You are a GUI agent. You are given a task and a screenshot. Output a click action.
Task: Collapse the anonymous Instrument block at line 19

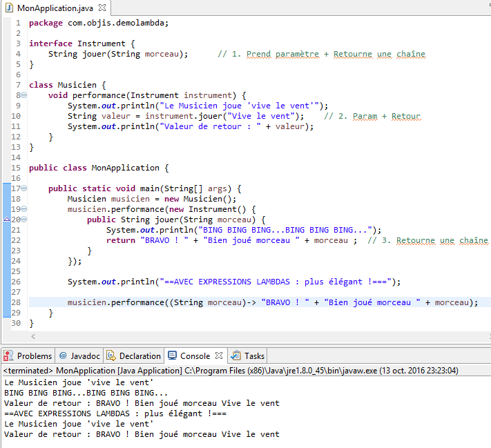pyautogui.click(x=23, y=209)
